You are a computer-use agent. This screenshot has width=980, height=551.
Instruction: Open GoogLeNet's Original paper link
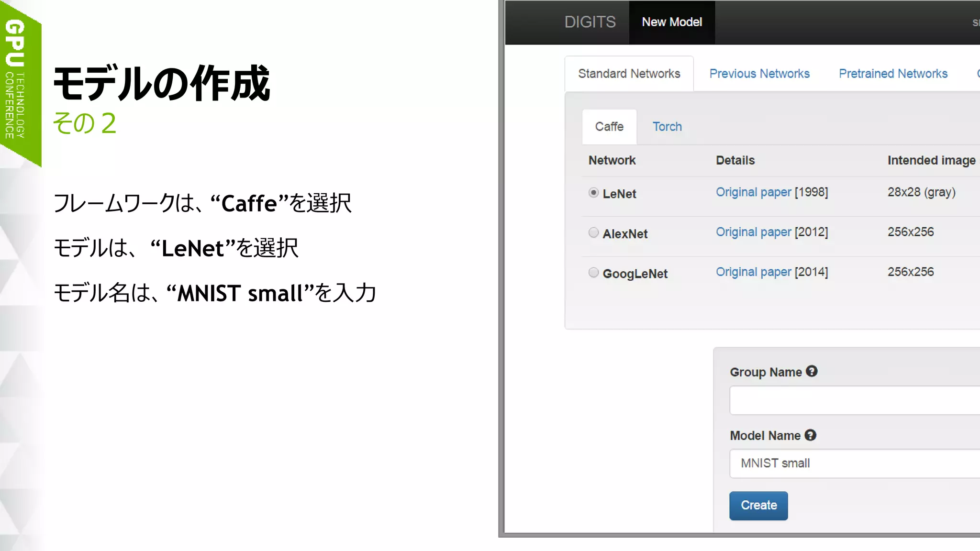(x=753, y=272)
